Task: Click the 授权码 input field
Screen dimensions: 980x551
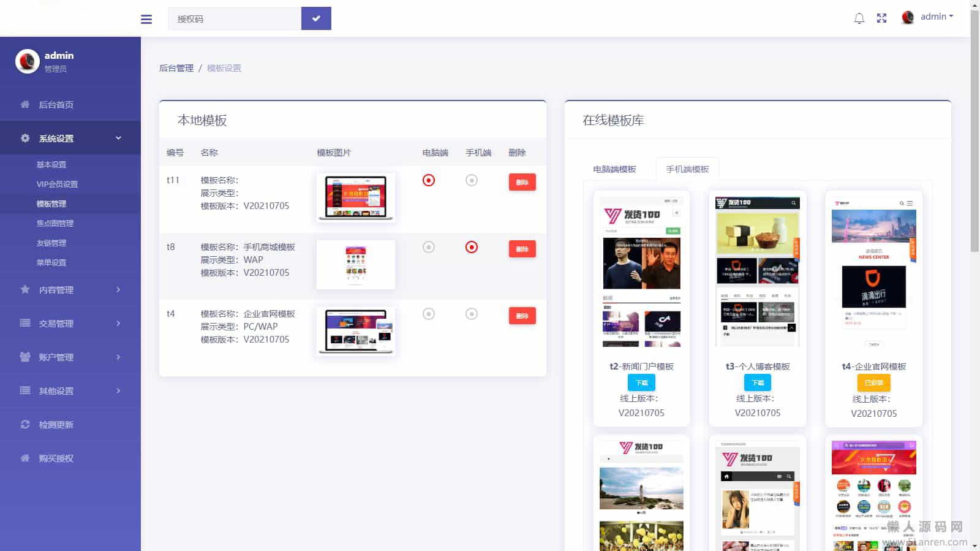Action: click(235, 19)
